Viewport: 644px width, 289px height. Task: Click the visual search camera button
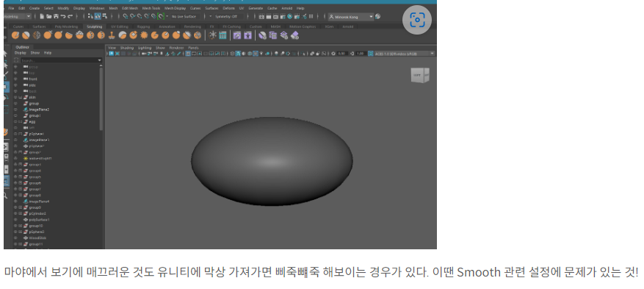[x=417, y=20]
